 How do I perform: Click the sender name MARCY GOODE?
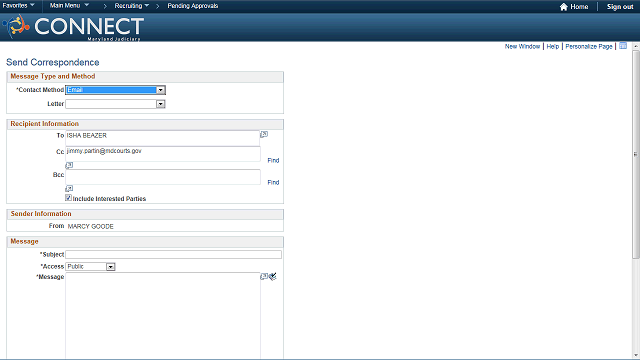(91, 227)
